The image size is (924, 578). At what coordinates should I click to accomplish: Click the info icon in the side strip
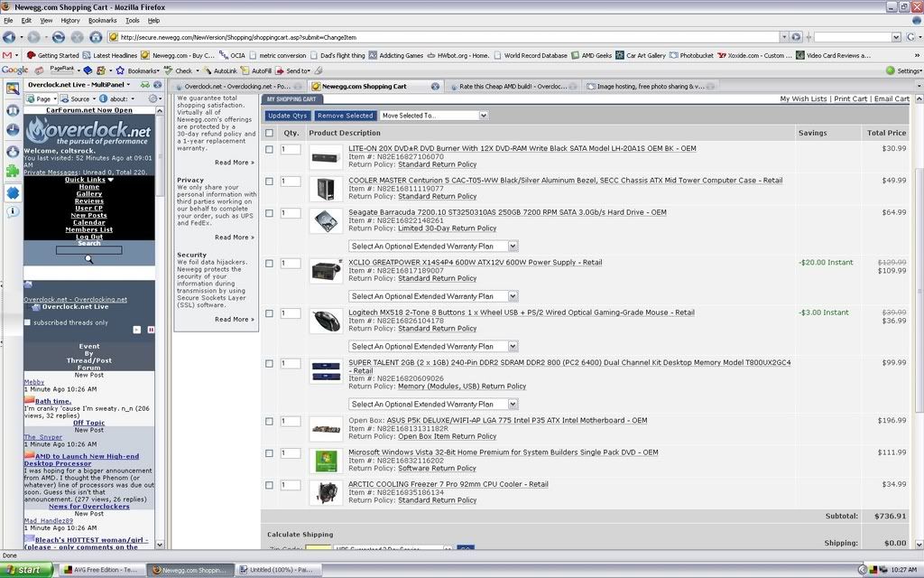pos(13,212)
